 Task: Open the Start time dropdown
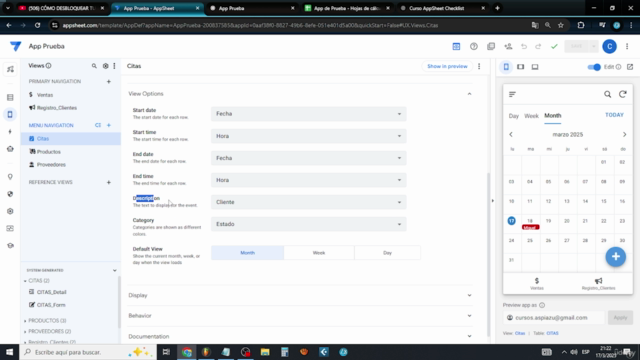click(x=309, y=136)
